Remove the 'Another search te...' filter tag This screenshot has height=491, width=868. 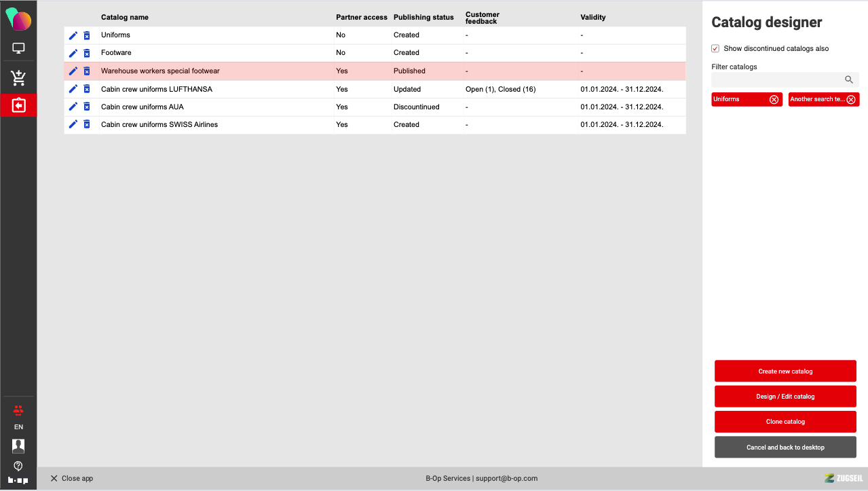pos(850,100)
